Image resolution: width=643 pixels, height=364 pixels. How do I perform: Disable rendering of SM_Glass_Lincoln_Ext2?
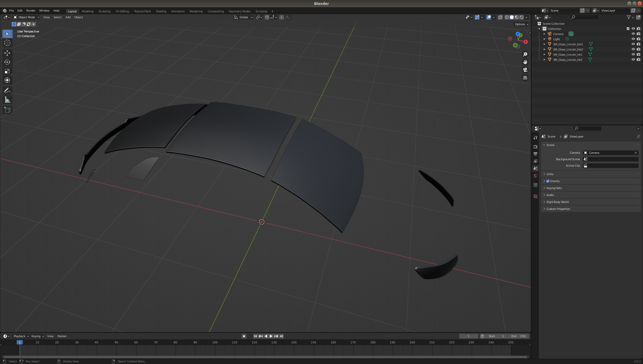click(638, 49)
